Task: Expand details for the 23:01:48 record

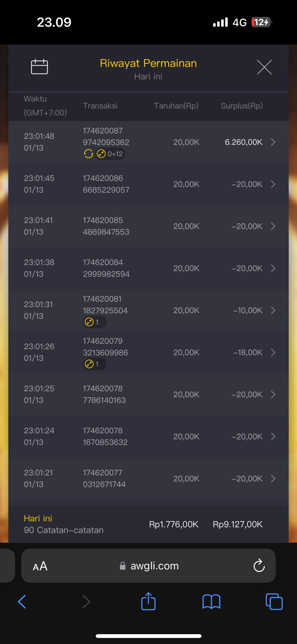Action: (x=273, y=142)
